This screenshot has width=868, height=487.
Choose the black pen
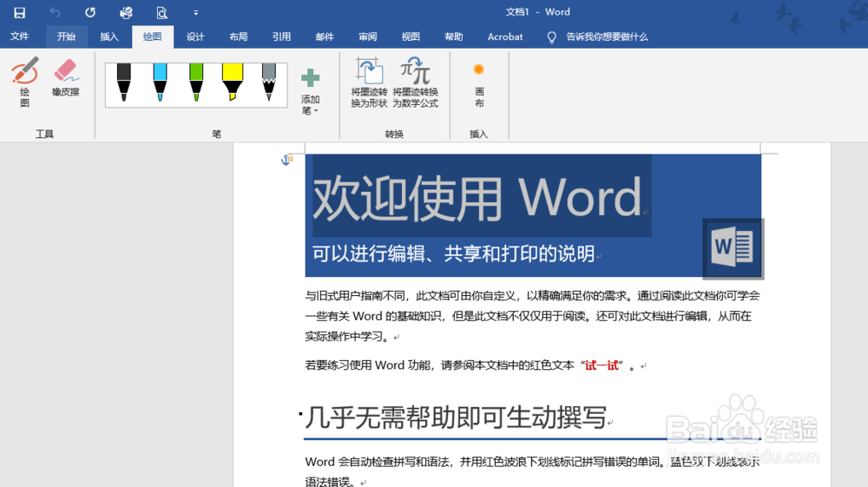[x=124, y=82]
